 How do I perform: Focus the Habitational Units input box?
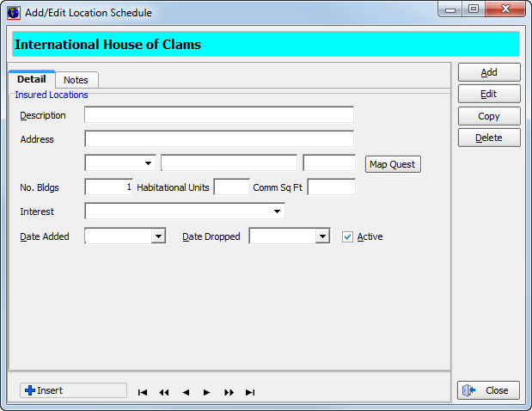pos(231,187)
